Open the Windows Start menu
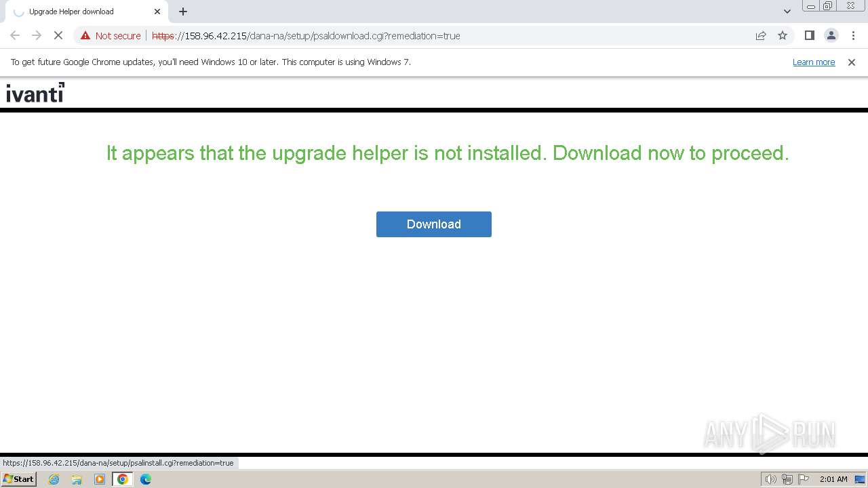The image size is (868, 488). (x=18, y=479)
